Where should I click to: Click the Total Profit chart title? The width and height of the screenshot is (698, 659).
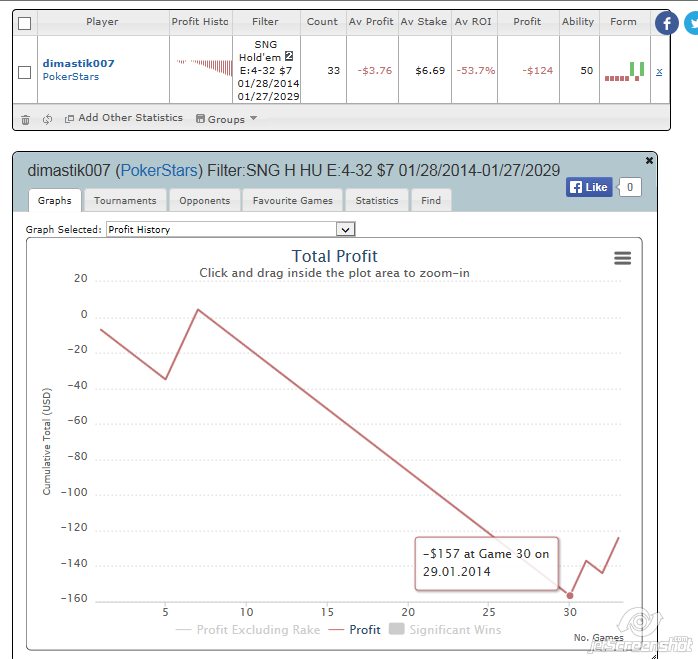pos(335,256)
